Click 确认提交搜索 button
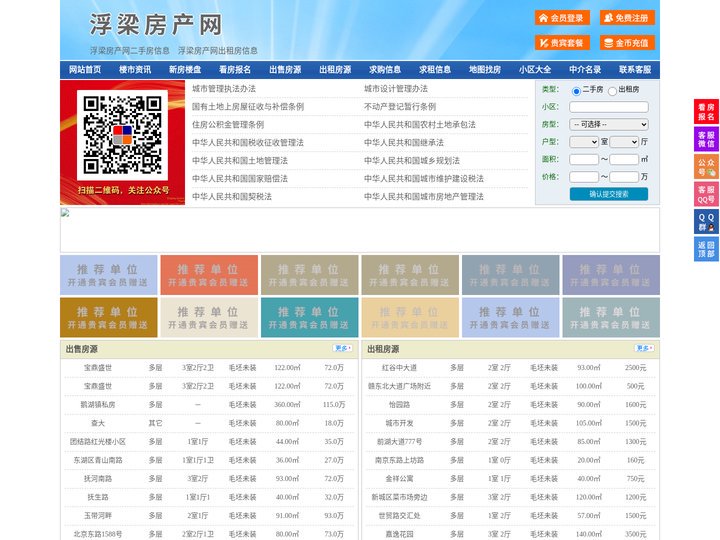Viewport: 720px width, 540px height. click(x=609, y=194)
